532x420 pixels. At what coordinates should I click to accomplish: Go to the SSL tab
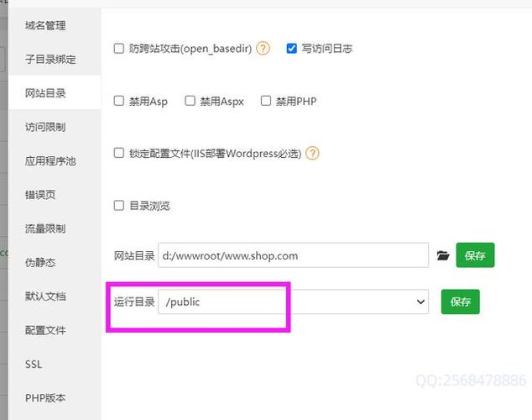pos(55,364)
